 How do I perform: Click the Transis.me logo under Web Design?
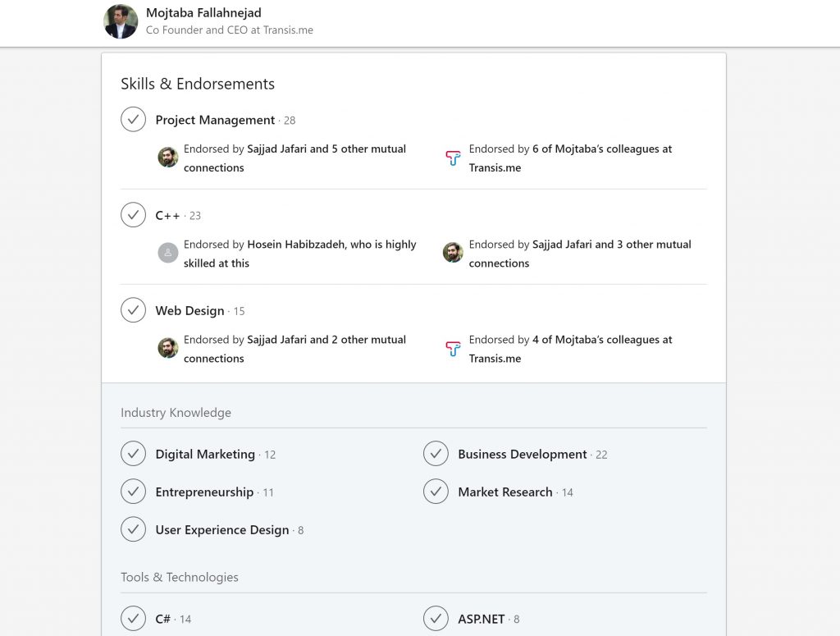(x=453, y=348)
